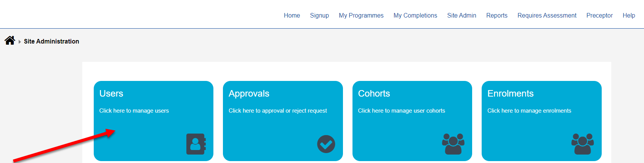The height and width of the screenshot is (163, 644).
Task: Click the breadcrumb arrow separator
Action: [20, 42]
